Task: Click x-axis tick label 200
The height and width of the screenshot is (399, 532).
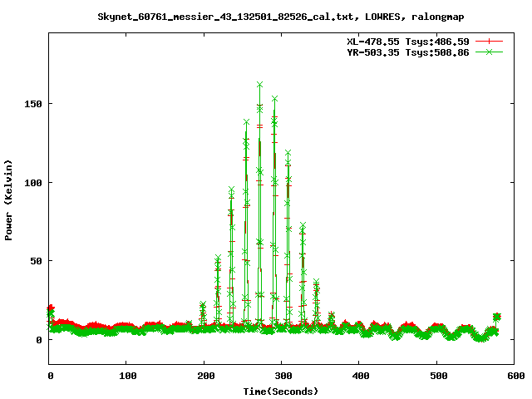Action: [x=205, y=376]
